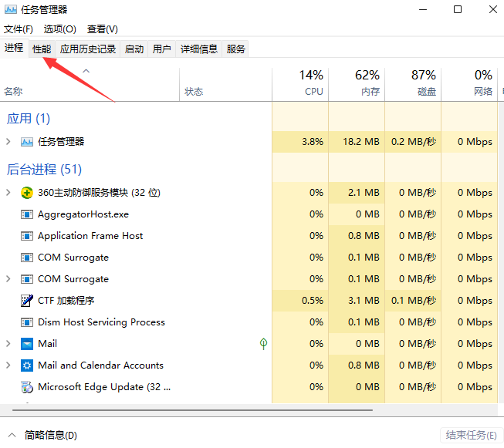Screen dimensions: 504x448
Task: Click the 任务管理器 app icon in process list
Action: click(27, 142)
